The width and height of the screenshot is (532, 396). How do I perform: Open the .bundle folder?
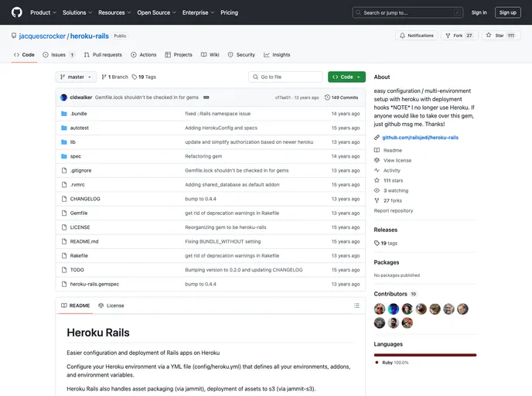tap(78, 114)
